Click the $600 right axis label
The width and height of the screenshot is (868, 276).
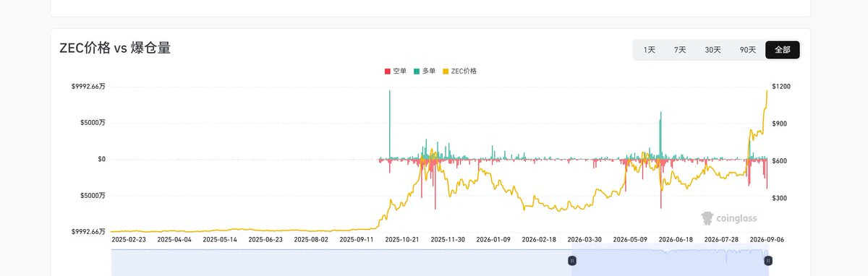[780, 160]
